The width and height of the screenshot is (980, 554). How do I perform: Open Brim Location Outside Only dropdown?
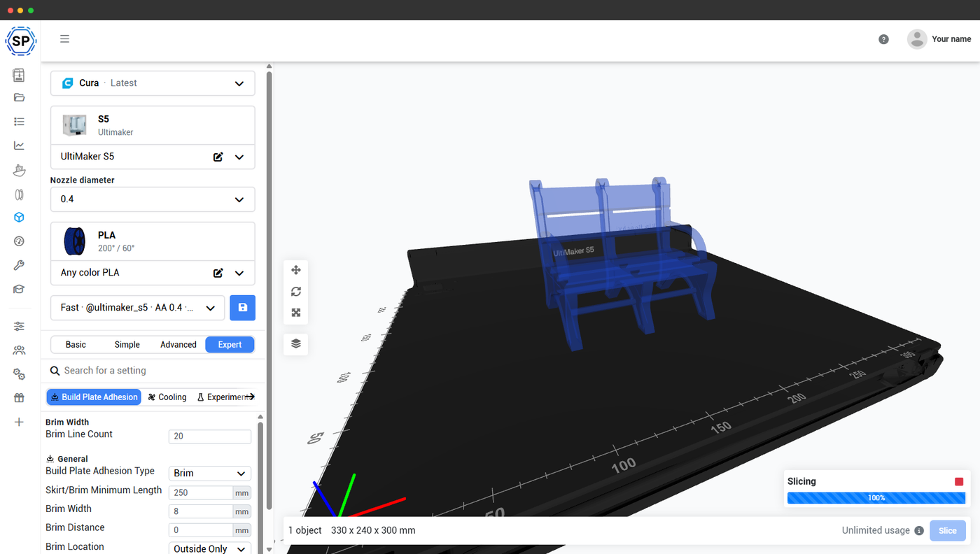209,549
